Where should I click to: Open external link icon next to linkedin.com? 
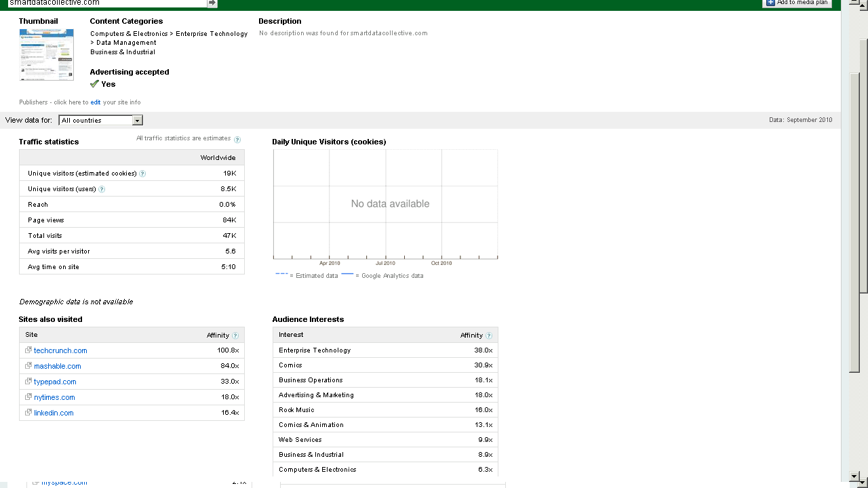pyautogui.click(x=28, y=413)
